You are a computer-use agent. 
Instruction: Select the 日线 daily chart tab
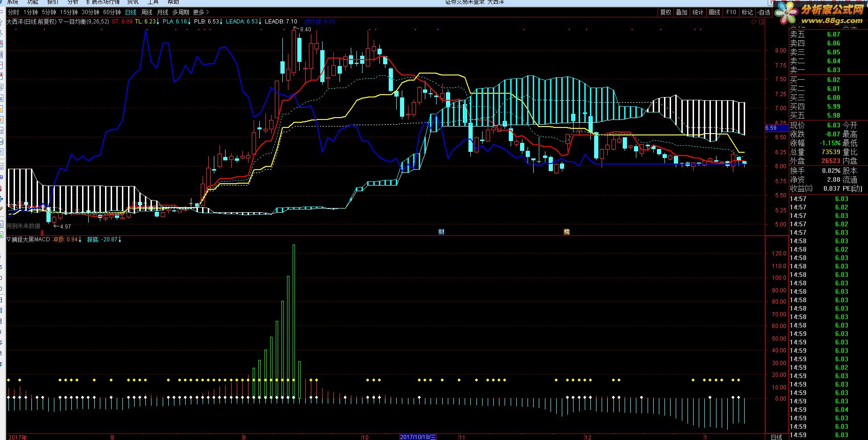(x=131, y=12)
